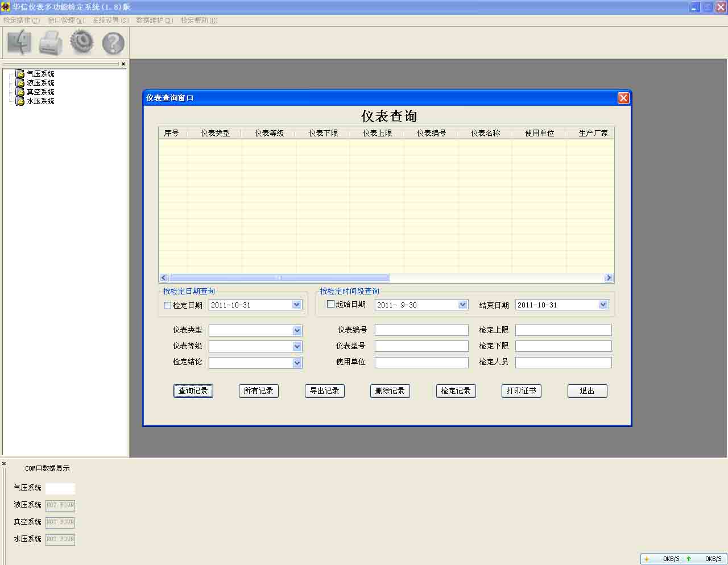Select the 气压系统 tree icon
Image resolution: width=728 pixels, height=565 pixels.
pyautogui.click(x=20, y=74)
